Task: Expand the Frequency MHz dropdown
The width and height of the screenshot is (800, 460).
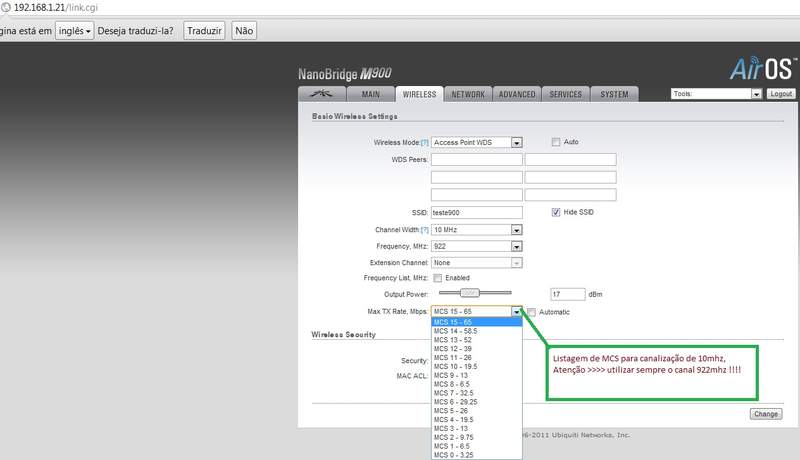Action: (x=477, y=246)
